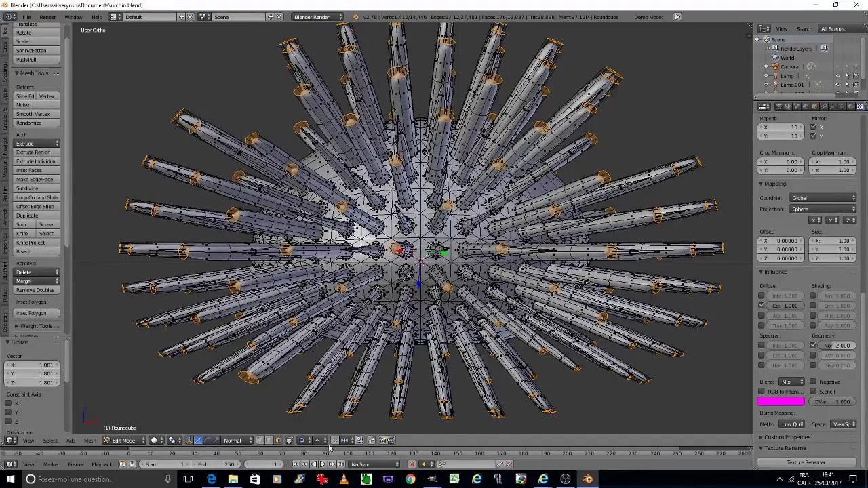The image size is (868, 488).
Task: Click the record auto-keyframe button
Action: coord(412,464)
